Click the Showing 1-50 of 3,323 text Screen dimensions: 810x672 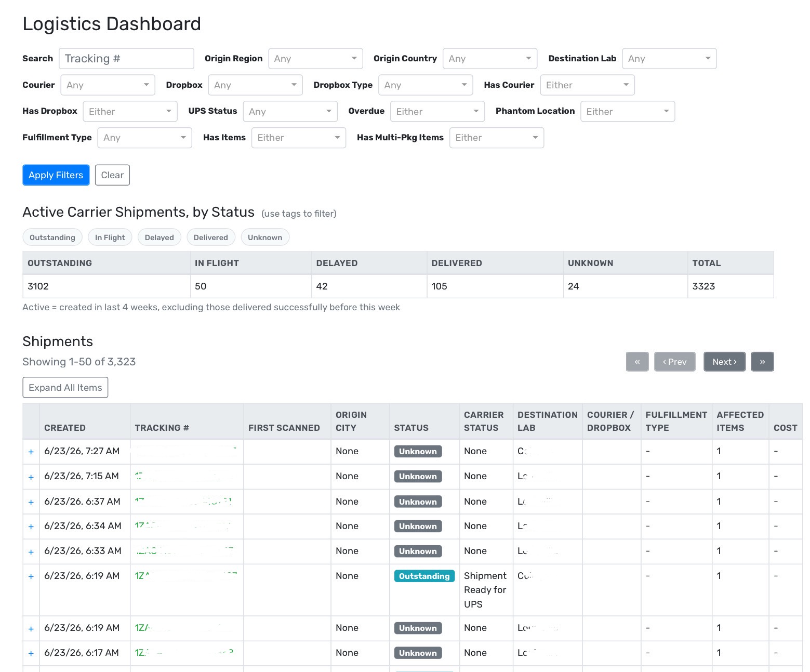click(x=79, y=362)
